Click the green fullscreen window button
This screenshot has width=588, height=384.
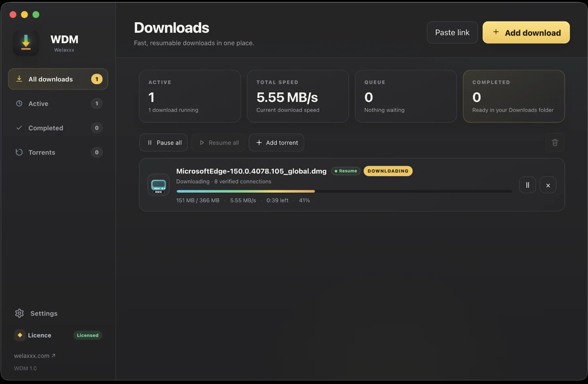pos(36,14)
